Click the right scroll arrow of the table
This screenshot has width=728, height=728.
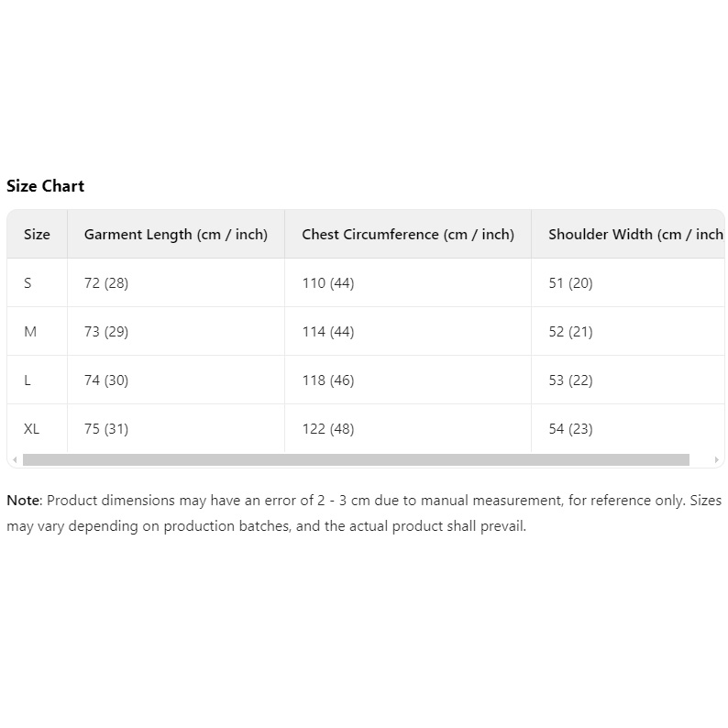(x=716, y=460)
